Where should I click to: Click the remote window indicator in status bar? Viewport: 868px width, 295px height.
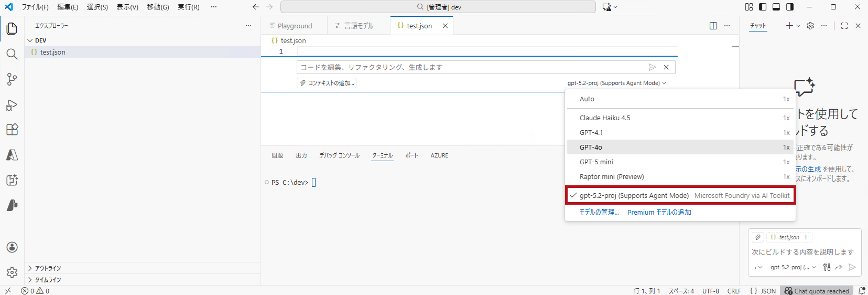click(x=7, y=290)
